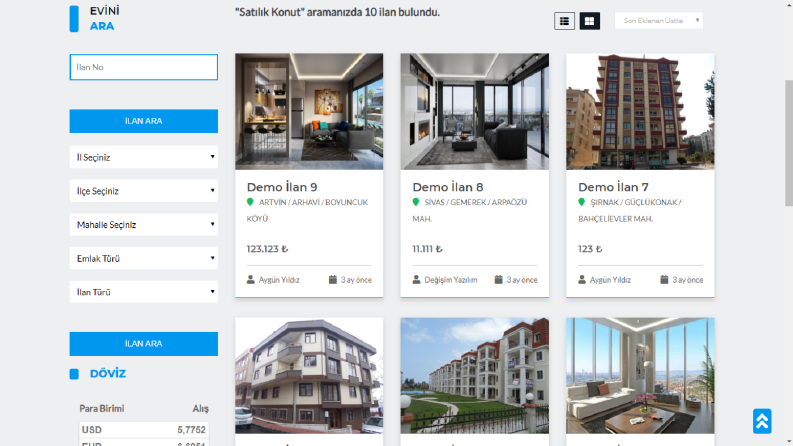Screen dimensions: 793x446
Task: Click the 3 ay önce date on Demo İlan 8
Action: coord(522,280)
